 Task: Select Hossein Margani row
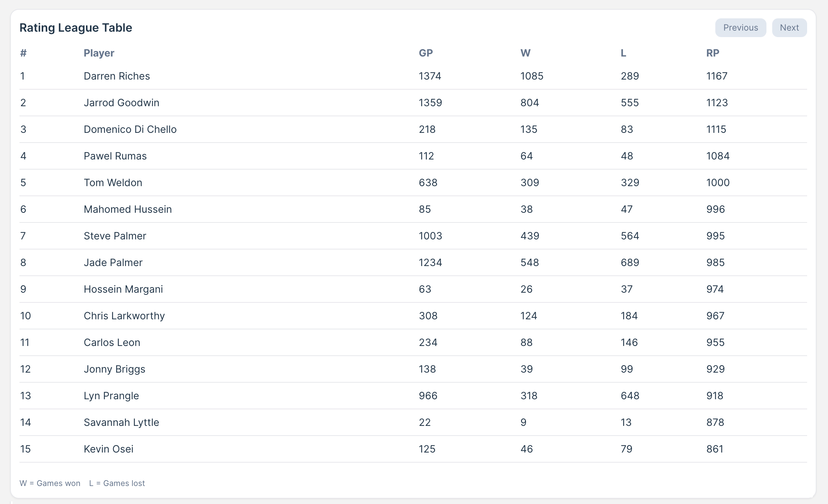coord(123,289)
